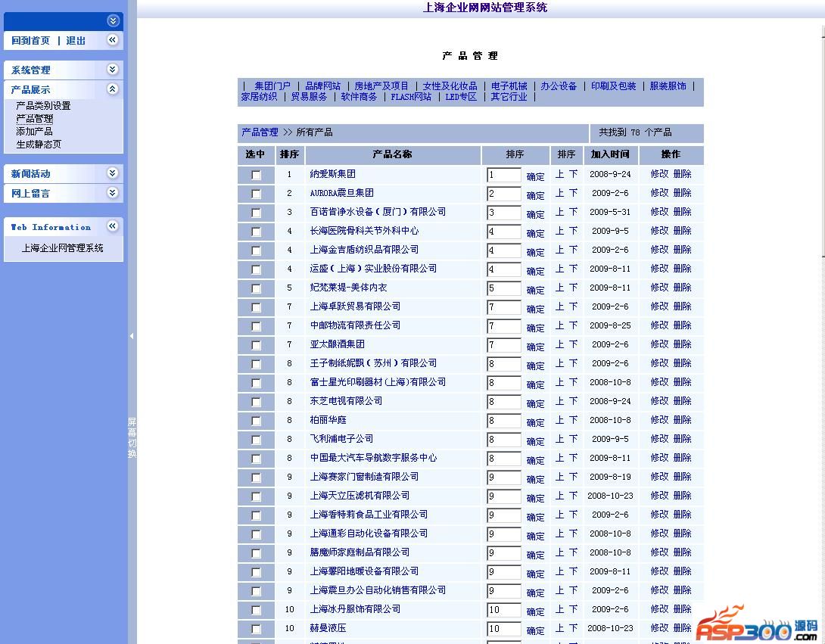Screen dimensions: 825x644
Task: Click 删除 for 納爱斯集团
Action: tap(683, 174)
